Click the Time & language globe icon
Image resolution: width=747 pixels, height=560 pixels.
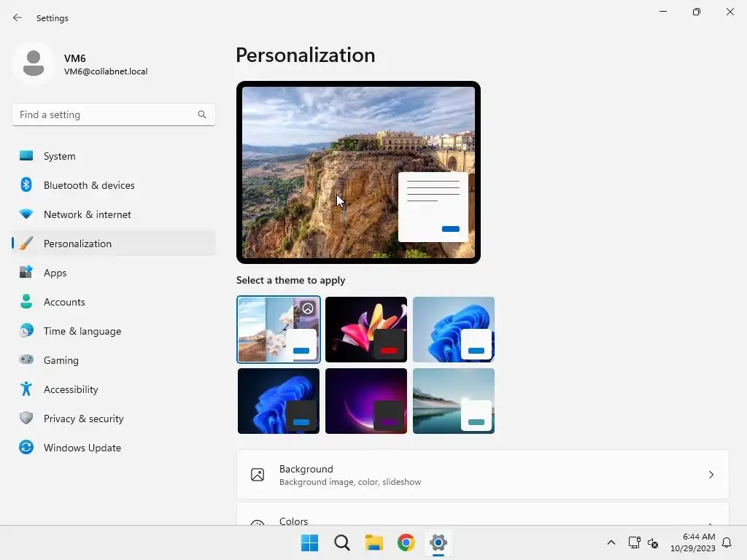[x=26, y=330]
